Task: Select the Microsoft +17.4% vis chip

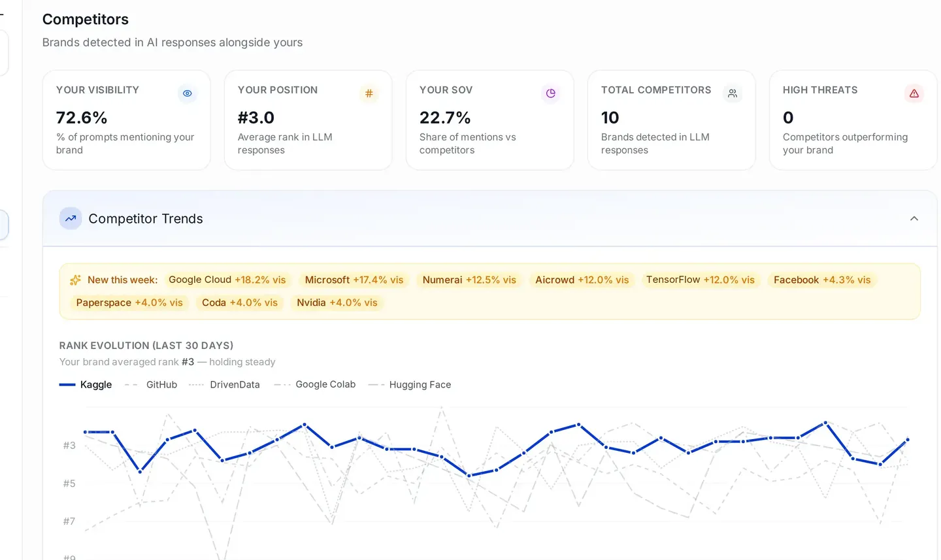Action: click(x=354, y=280)
